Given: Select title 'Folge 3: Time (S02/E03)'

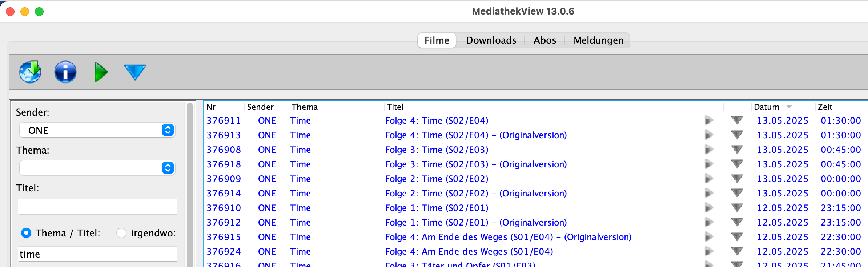Looking at the screenshot, I should click(437, 150).
